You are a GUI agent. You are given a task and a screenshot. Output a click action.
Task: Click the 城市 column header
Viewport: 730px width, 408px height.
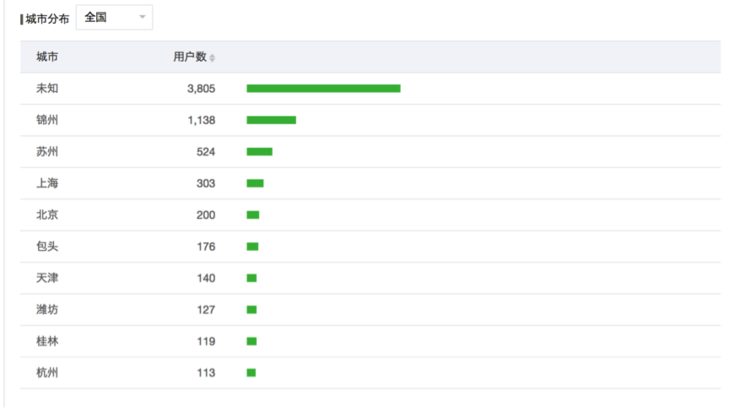pos(47,57)
